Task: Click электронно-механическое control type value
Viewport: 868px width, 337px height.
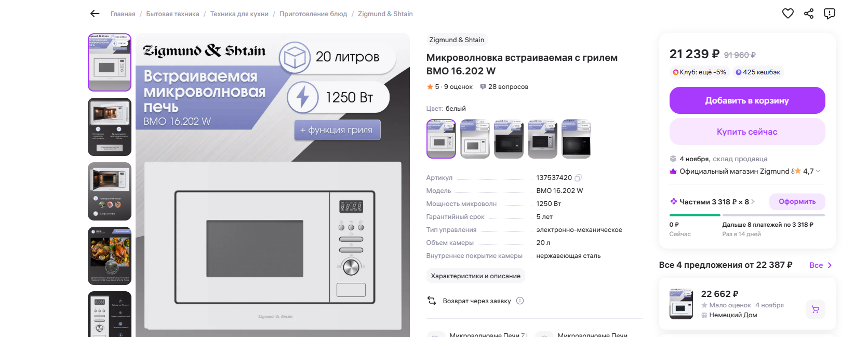Action: (x=579, y=230)
